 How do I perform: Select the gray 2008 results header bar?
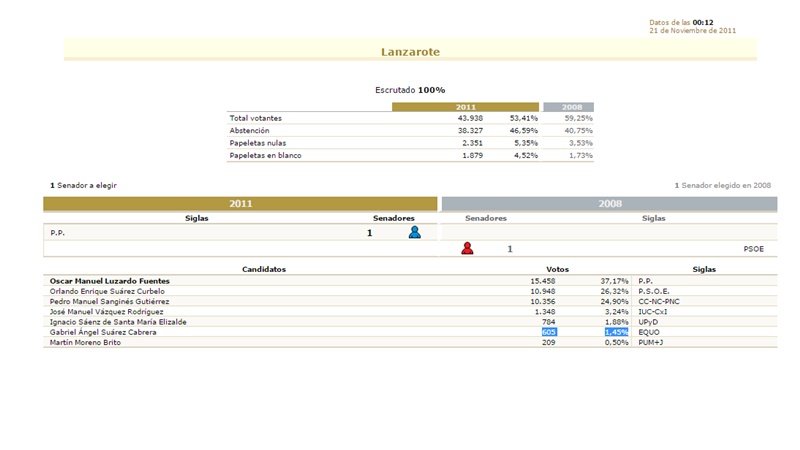pyautogui.click(x=609, y=203)
